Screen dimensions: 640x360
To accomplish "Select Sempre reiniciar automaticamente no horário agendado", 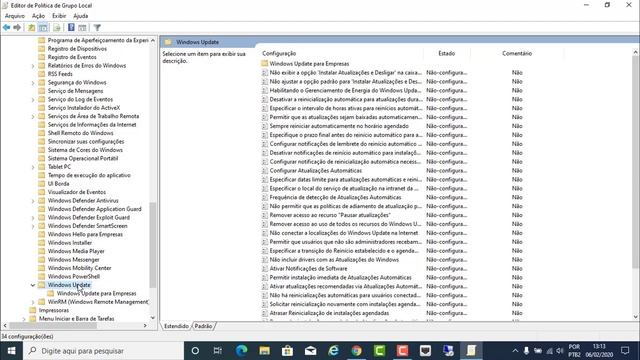I will pos(339,126).
